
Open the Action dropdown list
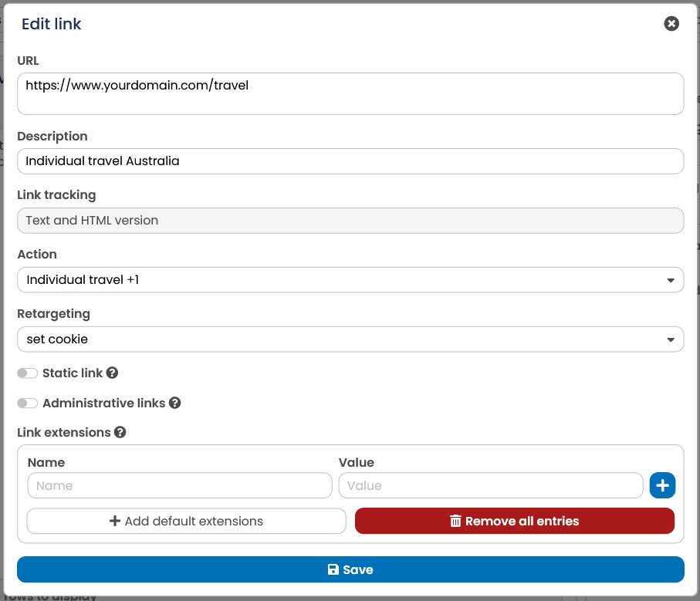pyautogui.click(x=350, y=280)
